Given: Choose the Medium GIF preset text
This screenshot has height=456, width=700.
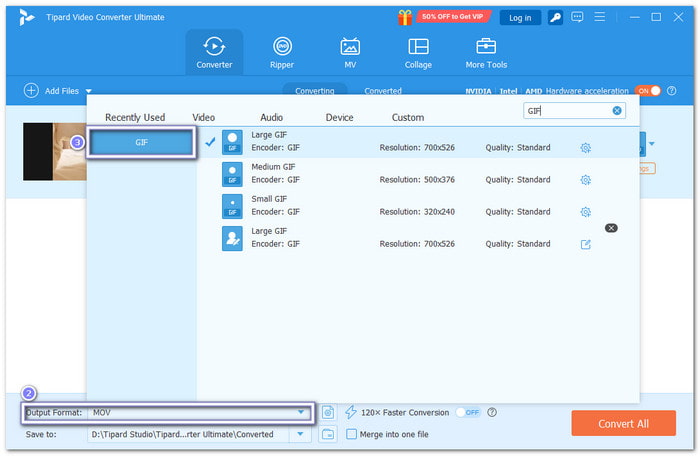Looking at the screenshot, I should (x=273, y=167).
